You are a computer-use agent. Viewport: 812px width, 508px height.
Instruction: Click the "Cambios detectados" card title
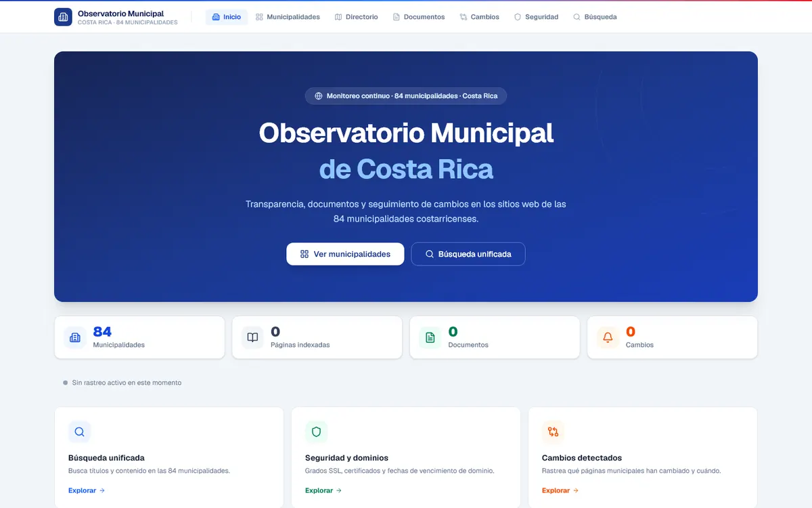click(x=582, y=458)
